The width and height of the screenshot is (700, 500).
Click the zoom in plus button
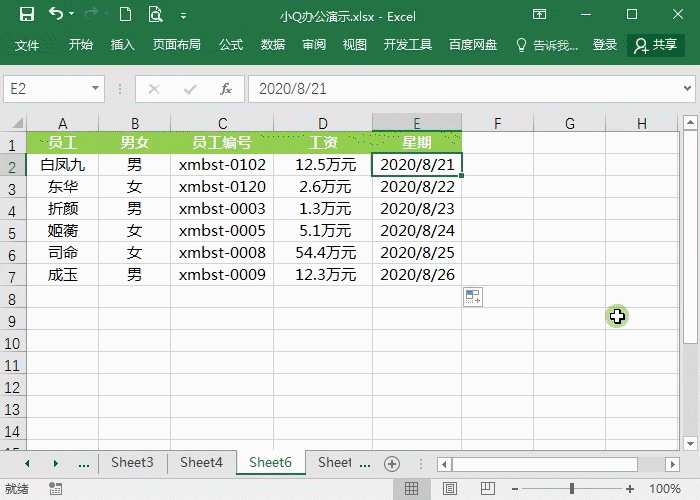click(x=630, y=489)
